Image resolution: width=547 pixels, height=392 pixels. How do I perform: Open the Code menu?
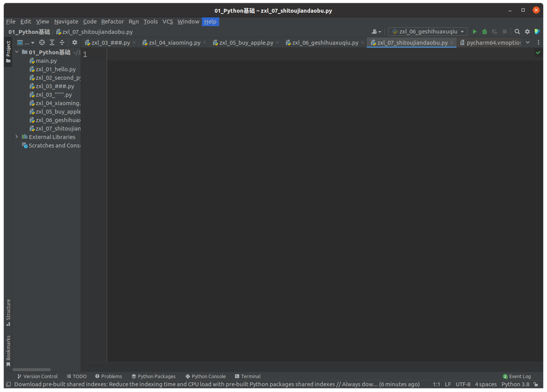90,22
